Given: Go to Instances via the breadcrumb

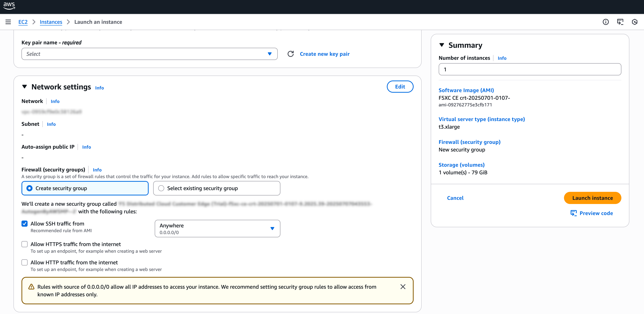Looking at the screenshot, I should [51, 22].
